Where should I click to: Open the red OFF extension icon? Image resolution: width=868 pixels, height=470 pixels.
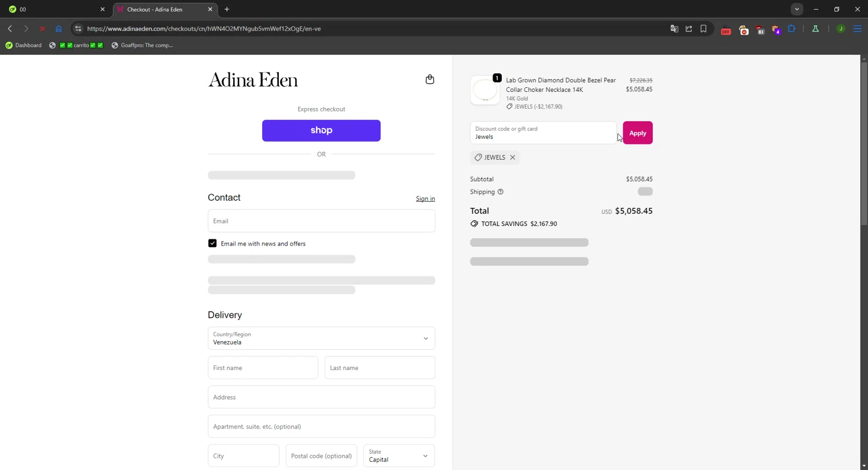coord(726,29)
